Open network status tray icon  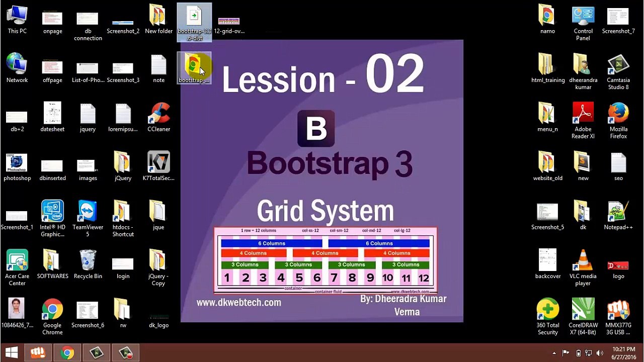pyautogui.click(x=589, y=353)
